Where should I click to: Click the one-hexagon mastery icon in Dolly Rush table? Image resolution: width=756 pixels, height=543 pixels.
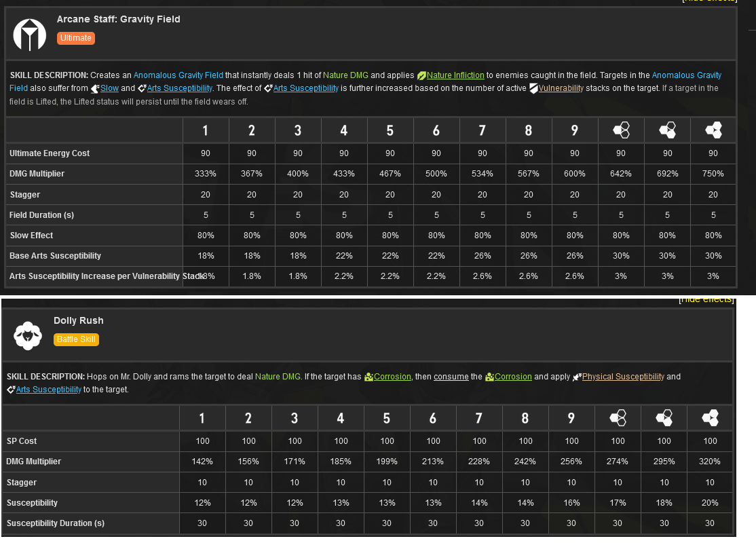618,417
